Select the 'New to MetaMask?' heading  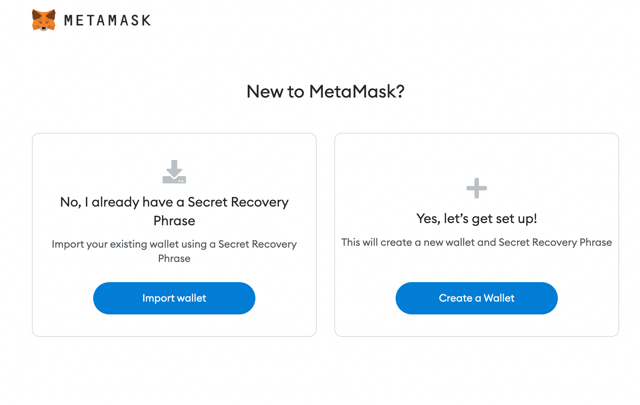coord(325,91)
